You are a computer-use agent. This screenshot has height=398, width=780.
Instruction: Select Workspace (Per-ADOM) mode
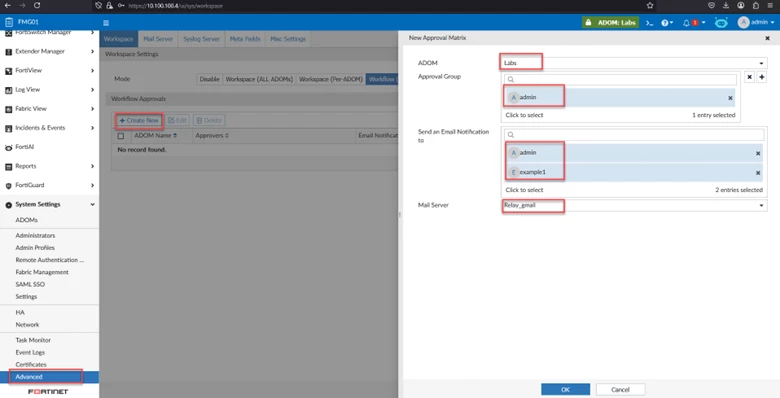tap(330, 79)
